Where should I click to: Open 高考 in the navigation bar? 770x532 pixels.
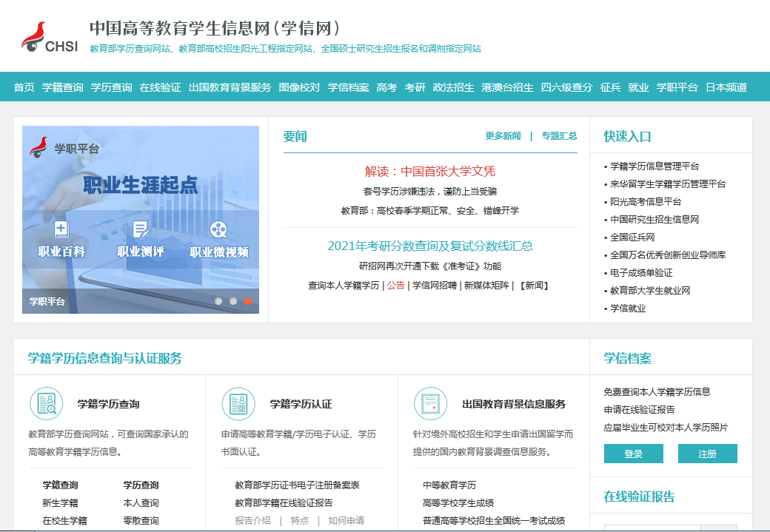[x=386, y=87]
